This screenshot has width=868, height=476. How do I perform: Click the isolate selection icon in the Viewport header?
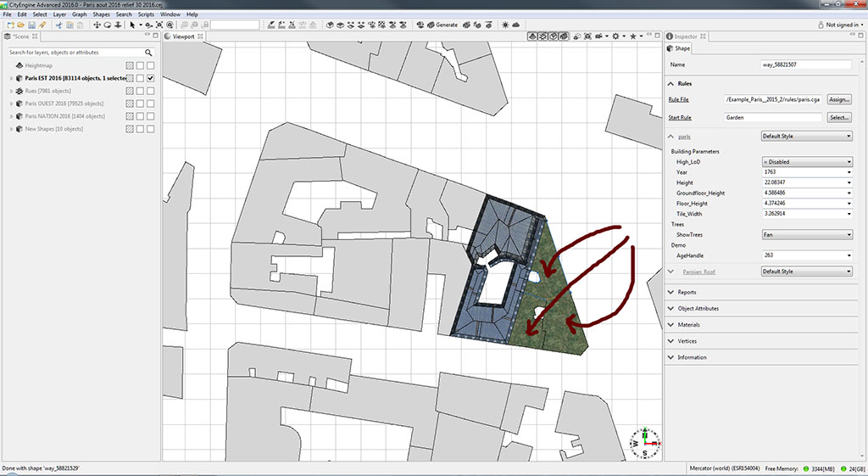[x=577, y=36]
